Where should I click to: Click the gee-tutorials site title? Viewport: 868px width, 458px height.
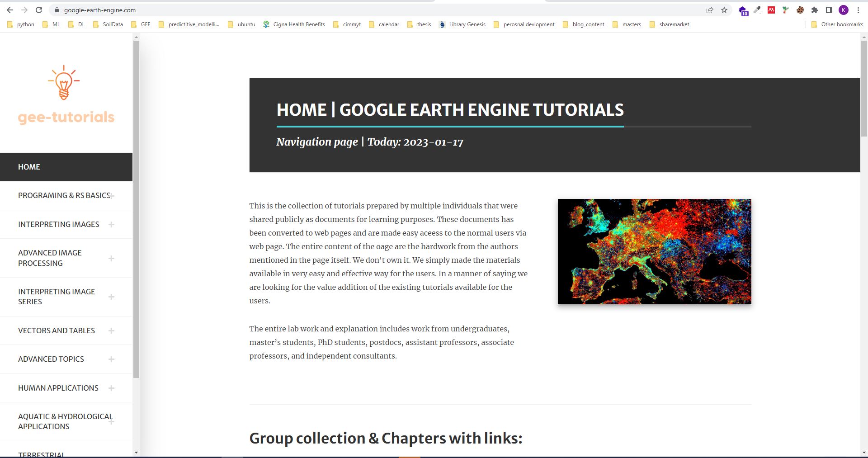pos(66,117)
